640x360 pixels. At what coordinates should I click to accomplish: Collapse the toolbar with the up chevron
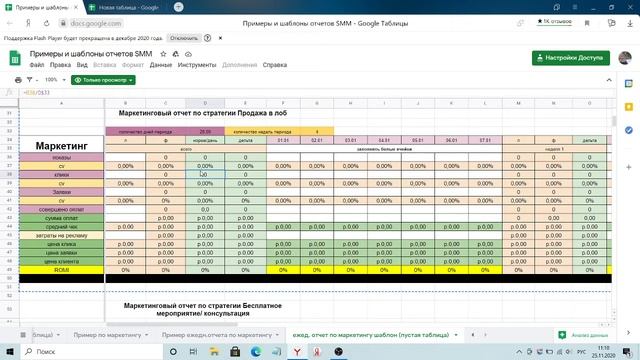[x=609, y=80]
